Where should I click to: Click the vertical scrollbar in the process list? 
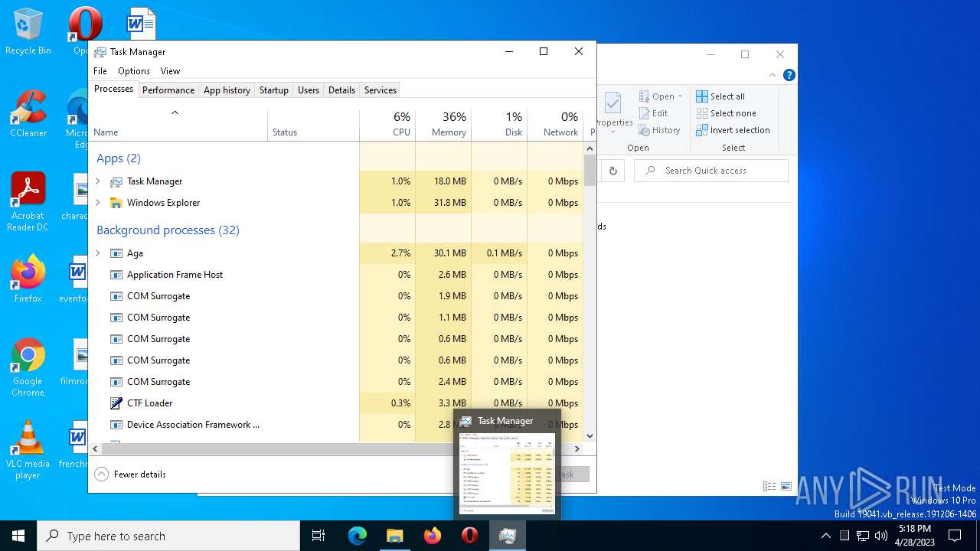coord(590,170)
